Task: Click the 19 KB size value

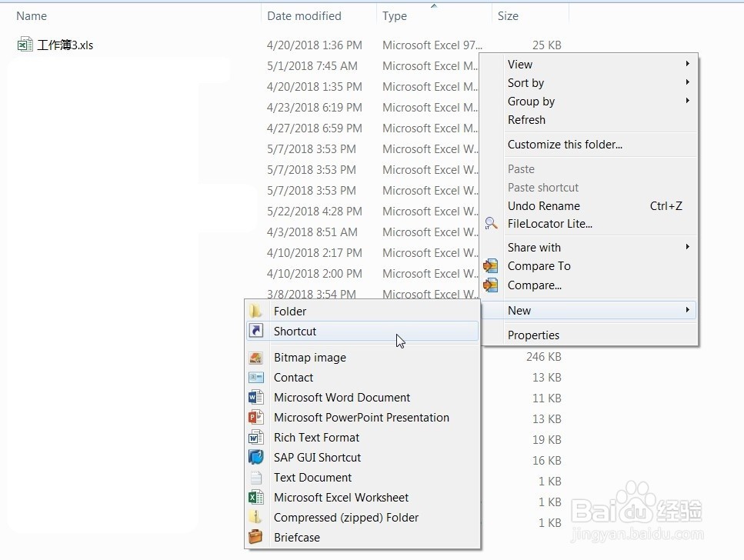Action: click(x=546, y=439)
